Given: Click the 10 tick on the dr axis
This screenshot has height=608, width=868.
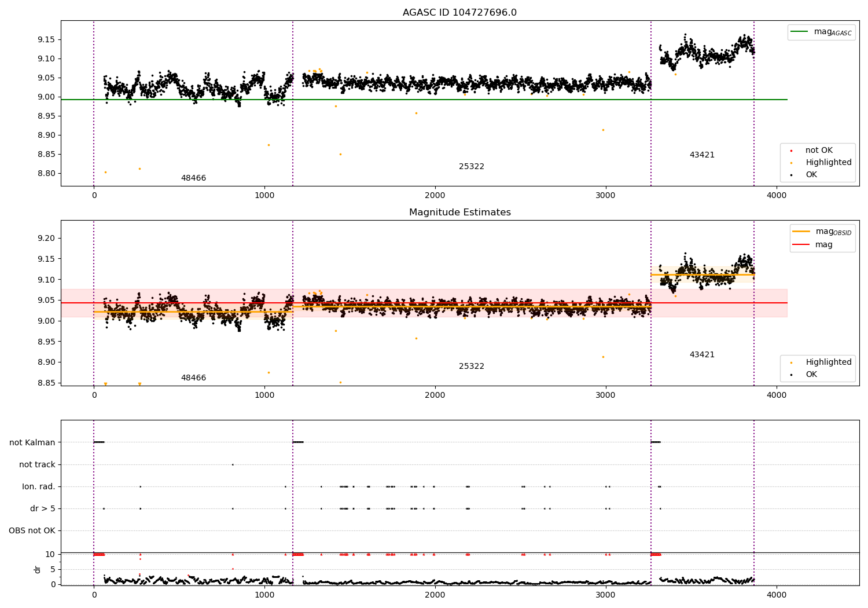Looking at the screenshot, I should 50,555.
